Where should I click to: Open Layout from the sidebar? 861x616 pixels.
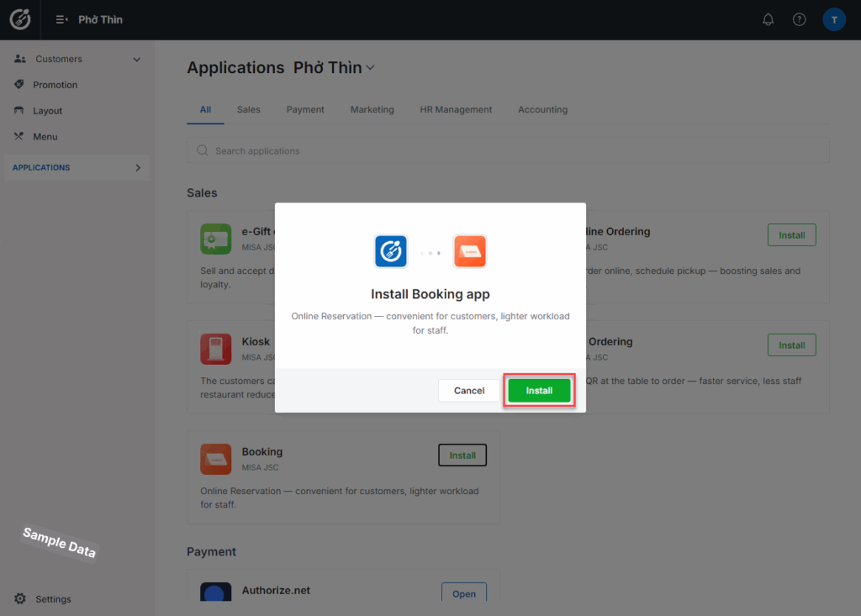(47, 111)
